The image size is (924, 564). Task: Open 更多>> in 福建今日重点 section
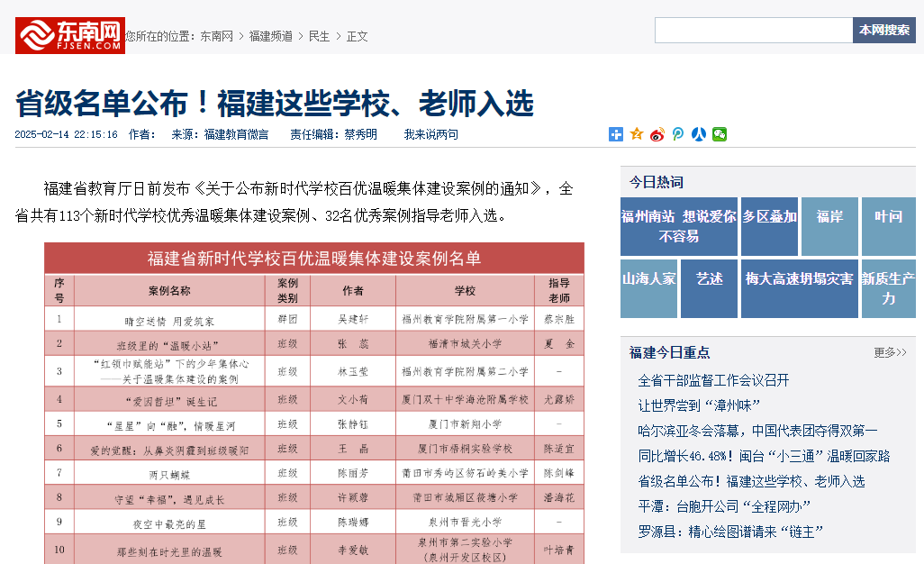point(890,352)
